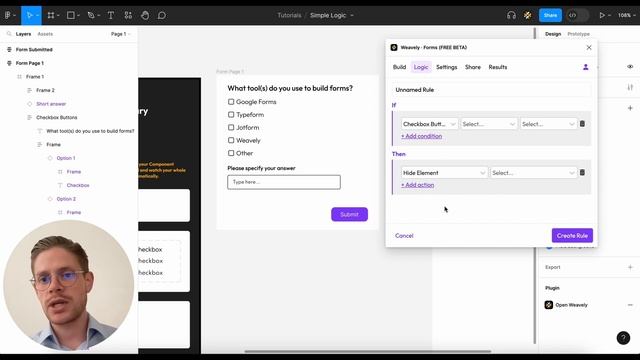Delete the Then action with trash icon
Viewport: 640px width, 360px height.
point(582,173)
